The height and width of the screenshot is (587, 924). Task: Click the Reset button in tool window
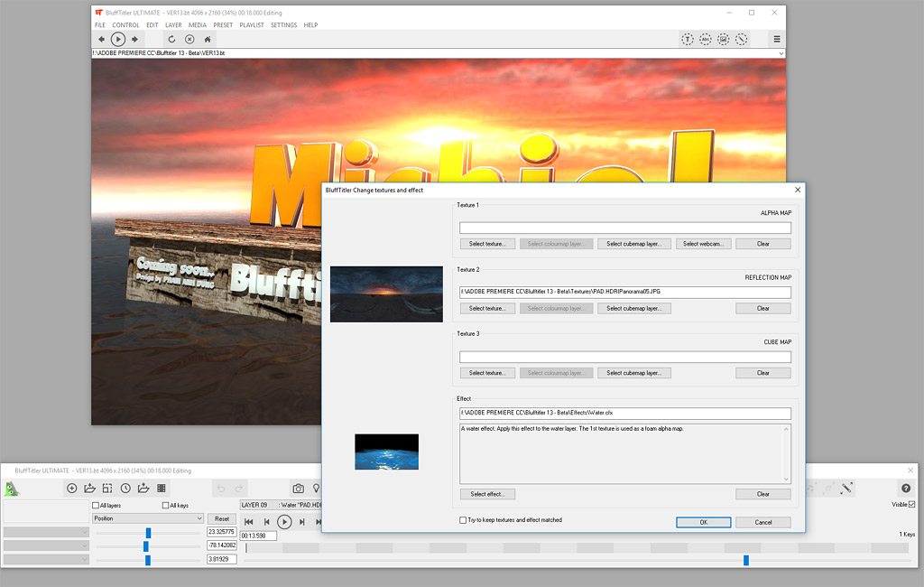[222, 518]
